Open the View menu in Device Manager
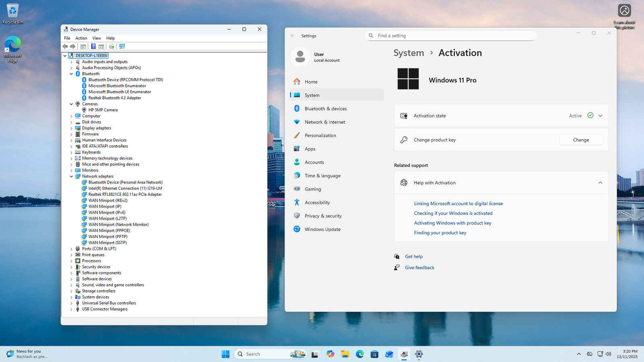The width and height of the screenshot is (644, 362). click(97, 38)
